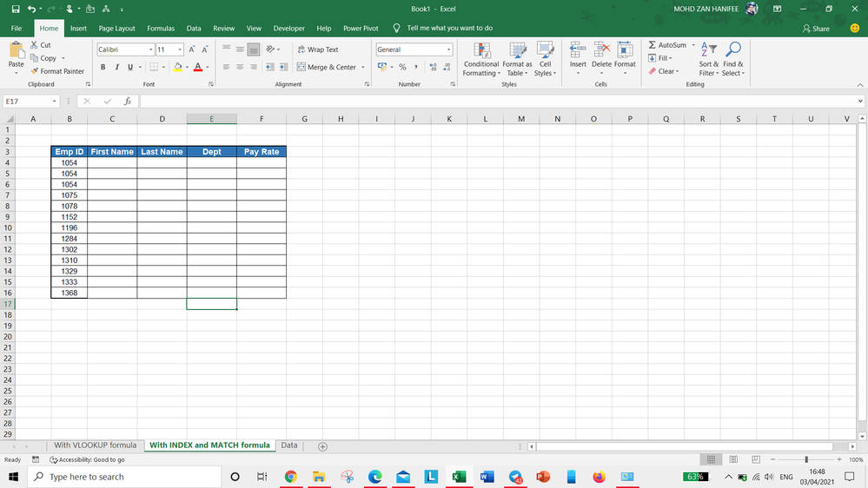Open Sort & Filter options
868x488 pixels.
(x=709, y=59)
